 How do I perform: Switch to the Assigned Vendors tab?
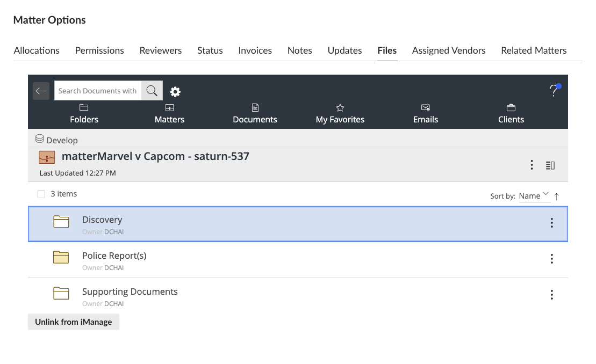point(449,50)
